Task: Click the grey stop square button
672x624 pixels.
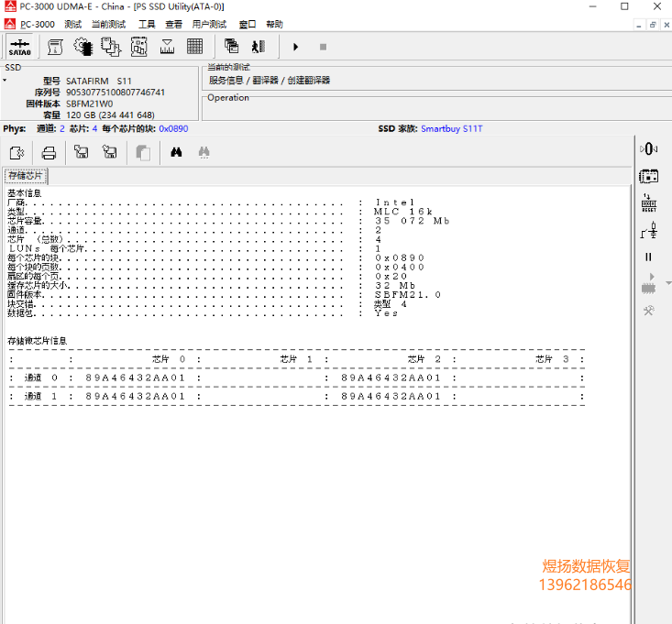Action: [323, 47]
